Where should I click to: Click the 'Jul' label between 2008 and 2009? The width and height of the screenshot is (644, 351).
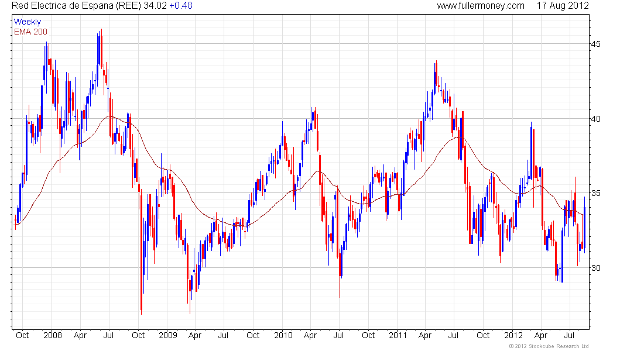pos(108,335)
